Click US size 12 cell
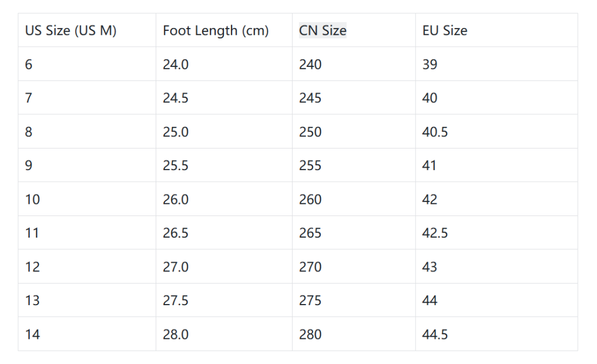Image resolution: width=597 pixels, height=364 pixels. [33, 267]
